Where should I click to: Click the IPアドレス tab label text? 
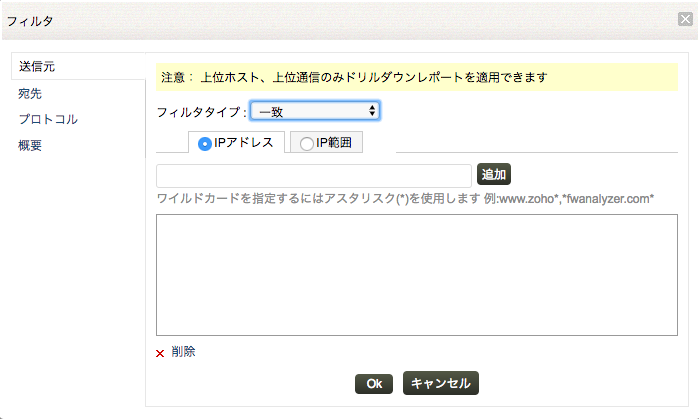(245, 143)
